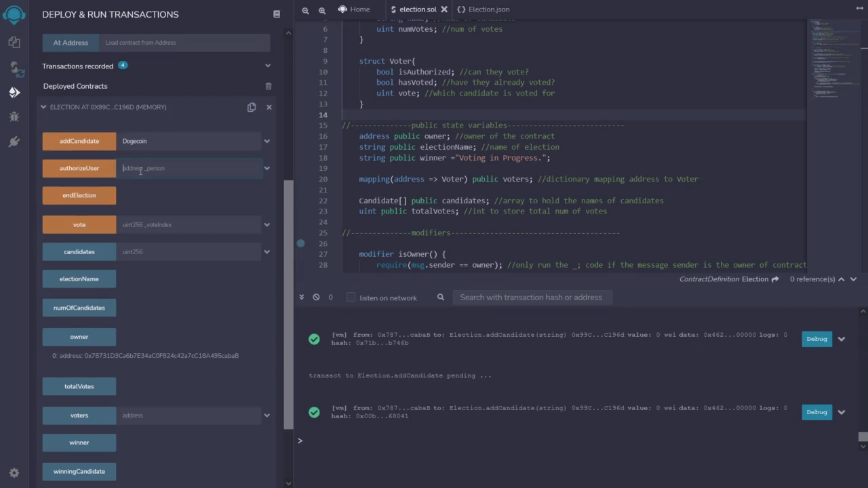Jump to Election contract definition arrow
868x488 pixels.
(775, 279)
